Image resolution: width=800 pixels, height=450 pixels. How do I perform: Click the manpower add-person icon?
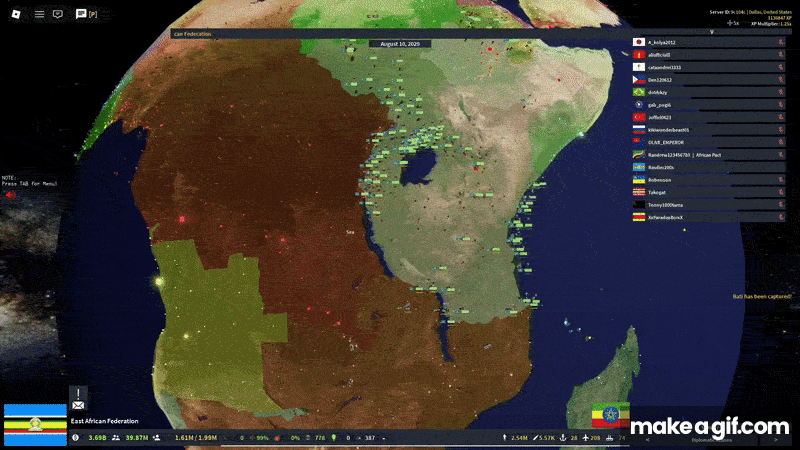click(157, 437)
